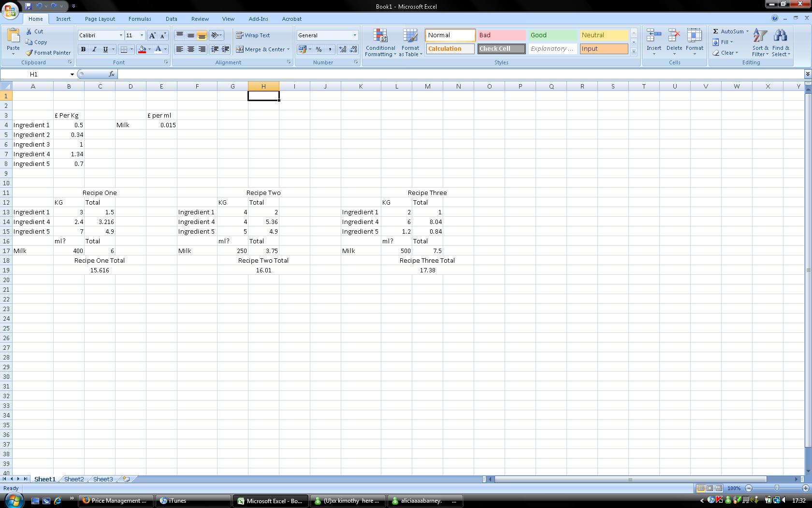Viewport: 812px width, 508px height.
Task: Undo the last action
Action: (x=40, y=6)
